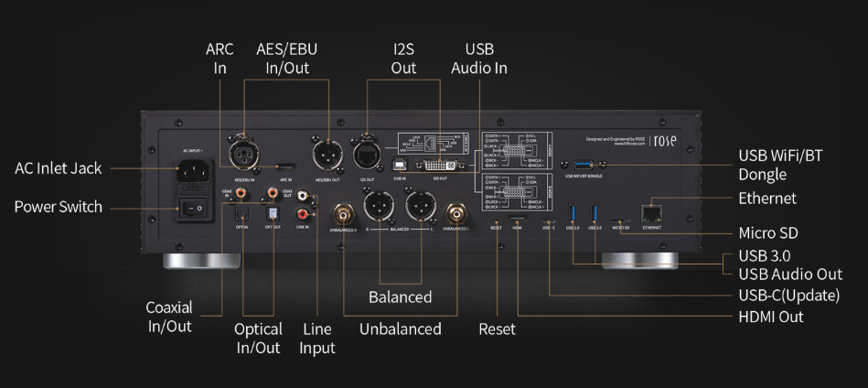Click the "HDMI Out" callout caption

(770, 317)
